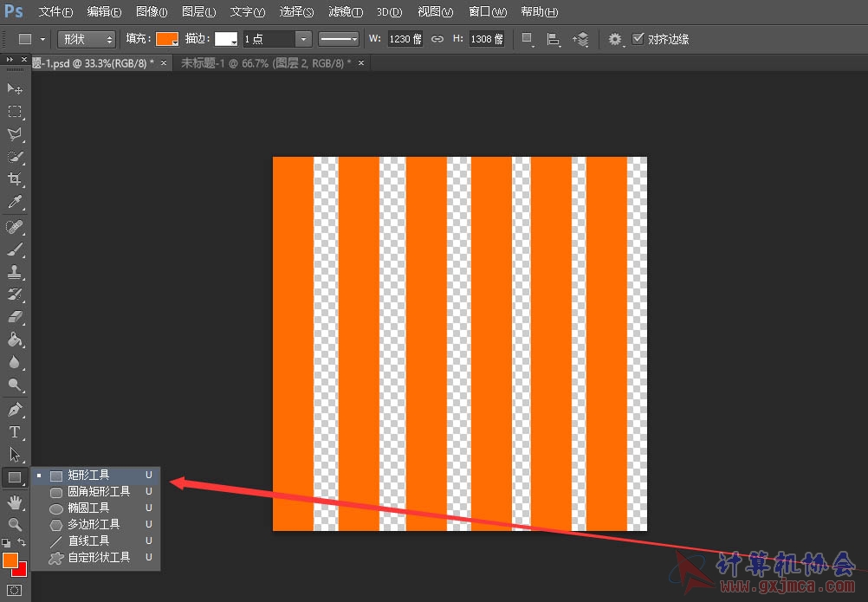Close the 未标题-1 document tab
The image size is (868, 602).
click(361, 63)
